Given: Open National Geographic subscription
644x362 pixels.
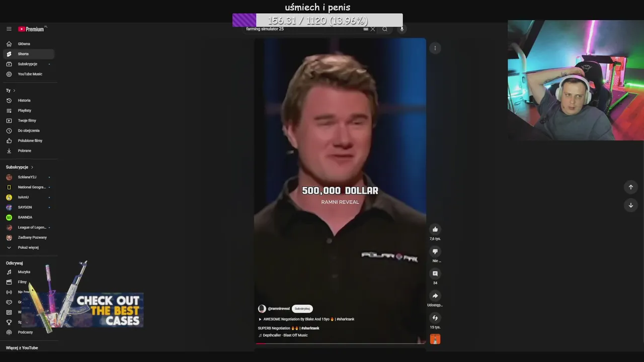Looking at the screenshot, I should click(28, 187).
